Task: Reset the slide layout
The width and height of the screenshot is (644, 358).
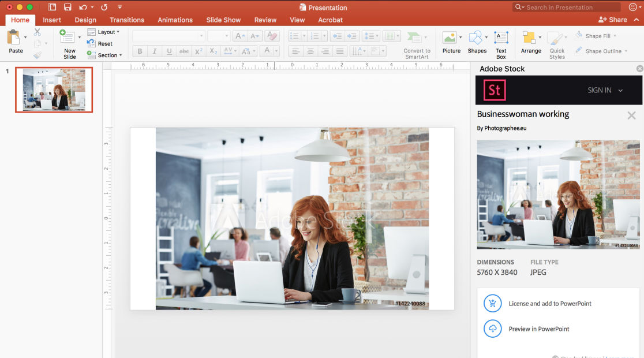Action: coord(100,43)
